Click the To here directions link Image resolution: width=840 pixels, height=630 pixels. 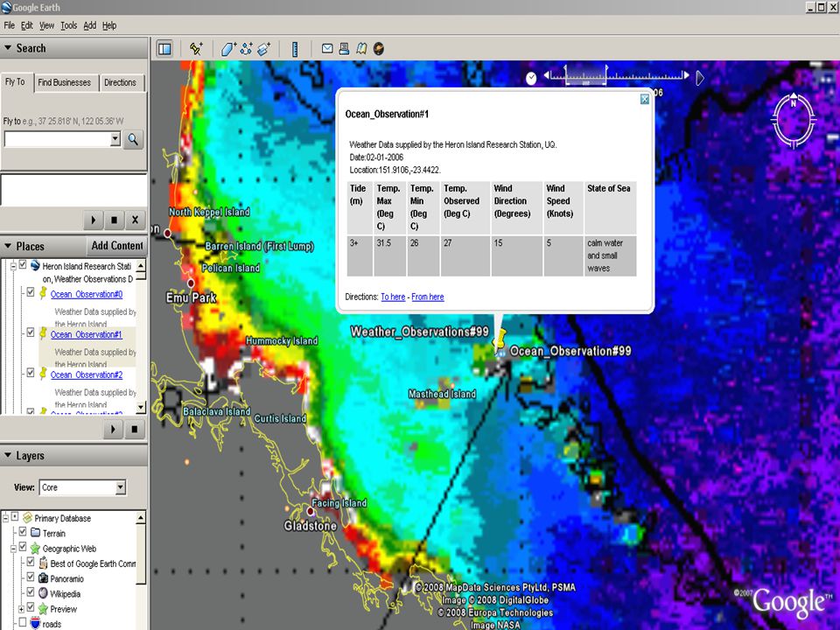click(x=393, y=297)
